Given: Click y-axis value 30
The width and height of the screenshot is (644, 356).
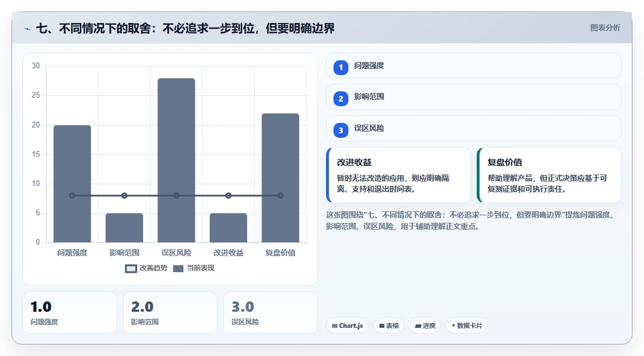Looking at the screenshot, I should click(x=36, y=66).
